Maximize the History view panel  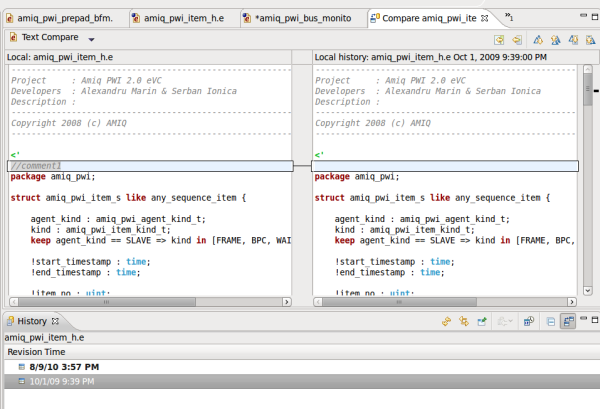tap(595, 319)
